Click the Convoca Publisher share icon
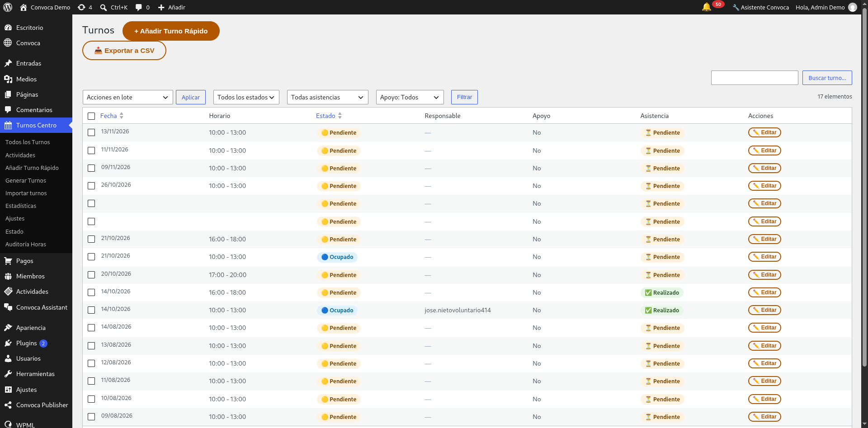This screenshot has height=428, width=868. pos(8,405)
